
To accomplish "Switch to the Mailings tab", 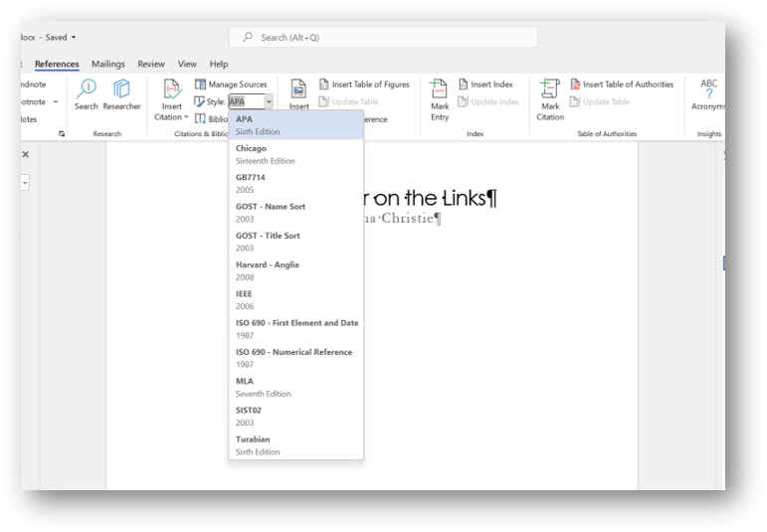I will (108, 64).
